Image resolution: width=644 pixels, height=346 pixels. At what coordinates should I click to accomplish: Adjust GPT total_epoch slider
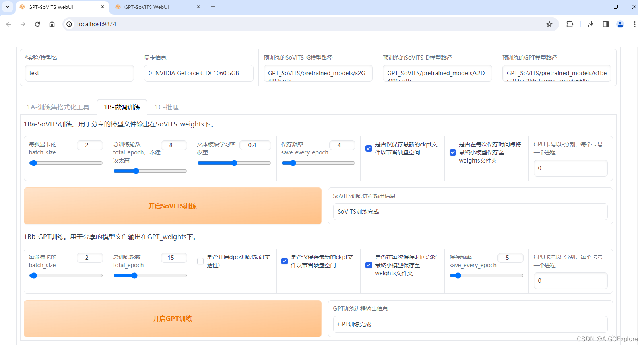[x=150, y=276]
